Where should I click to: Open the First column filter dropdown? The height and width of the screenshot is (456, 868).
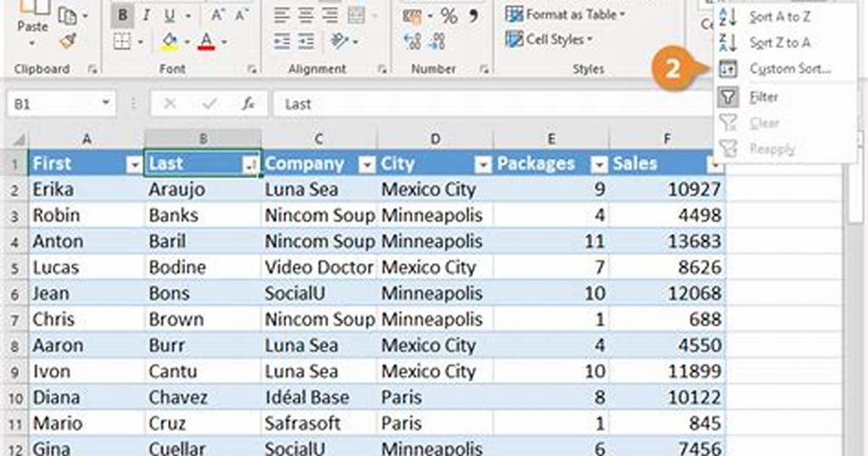(134, 165)
